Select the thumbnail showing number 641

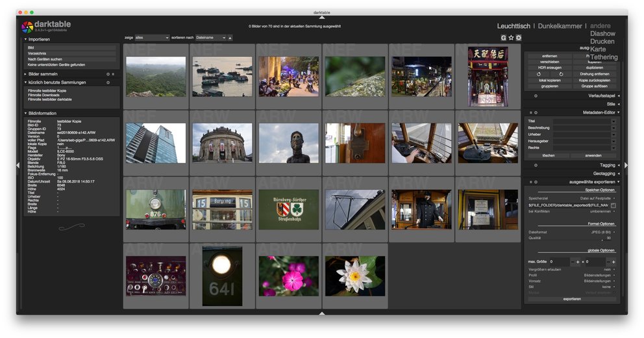(x=222, y=276)
